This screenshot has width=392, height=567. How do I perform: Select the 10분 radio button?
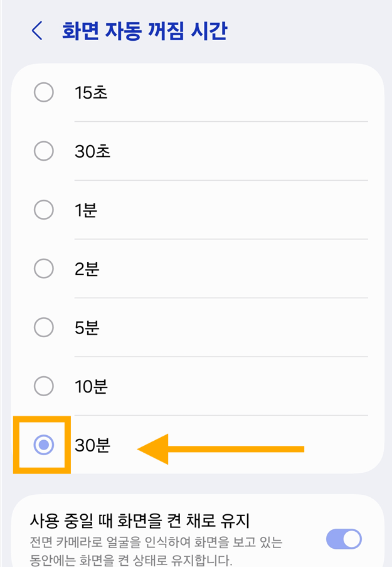(43, 386)
